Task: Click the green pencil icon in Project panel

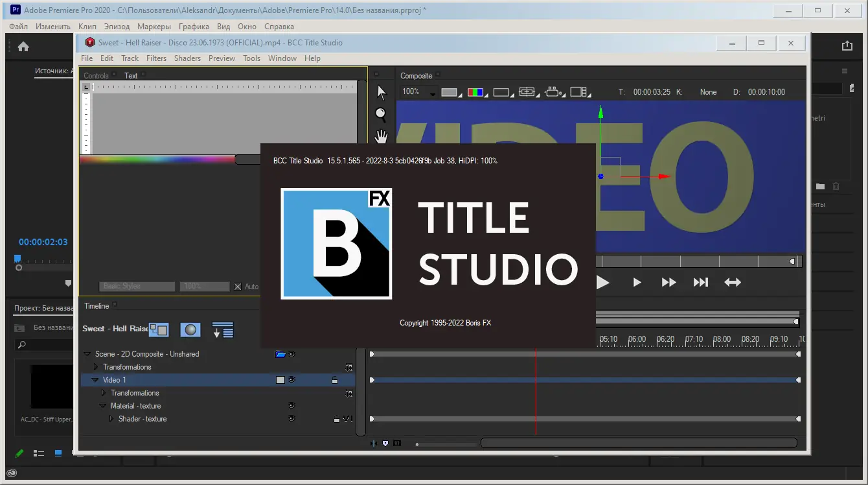Action: point(19,453)
